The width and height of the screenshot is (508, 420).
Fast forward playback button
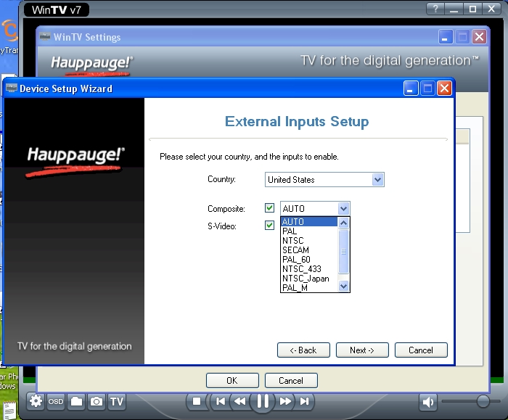click(x=285, y=402)
